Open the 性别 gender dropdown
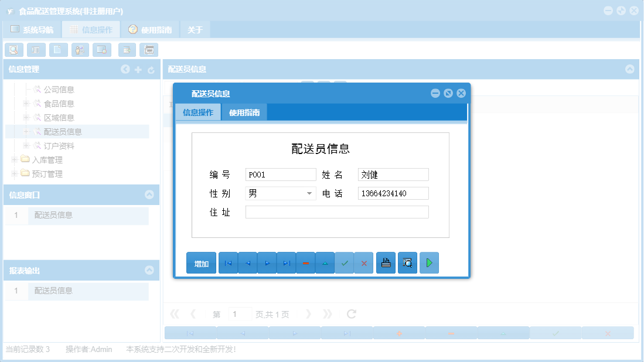 point(309,193)
